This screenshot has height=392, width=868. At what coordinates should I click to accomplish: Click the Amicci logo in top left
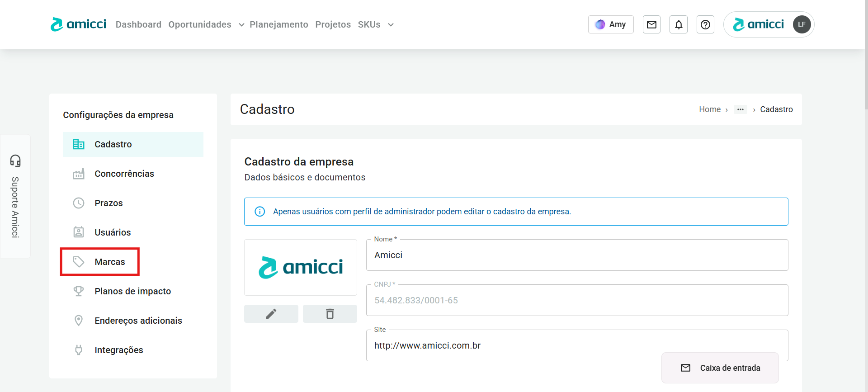point(79,24)
